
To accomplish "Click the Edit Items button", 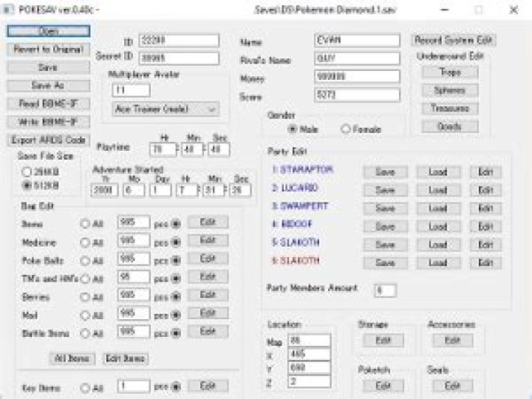I will [126, 358].
